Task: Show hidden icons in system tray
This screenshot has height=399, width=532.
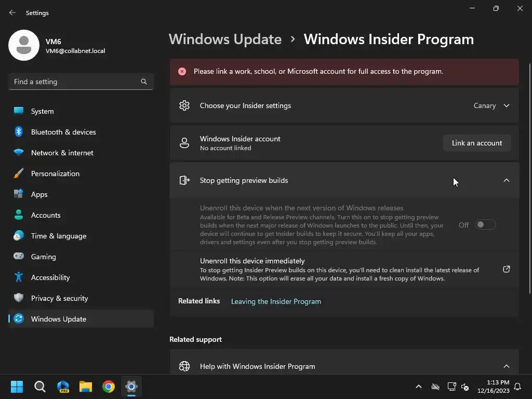Action: pos(419,387)
